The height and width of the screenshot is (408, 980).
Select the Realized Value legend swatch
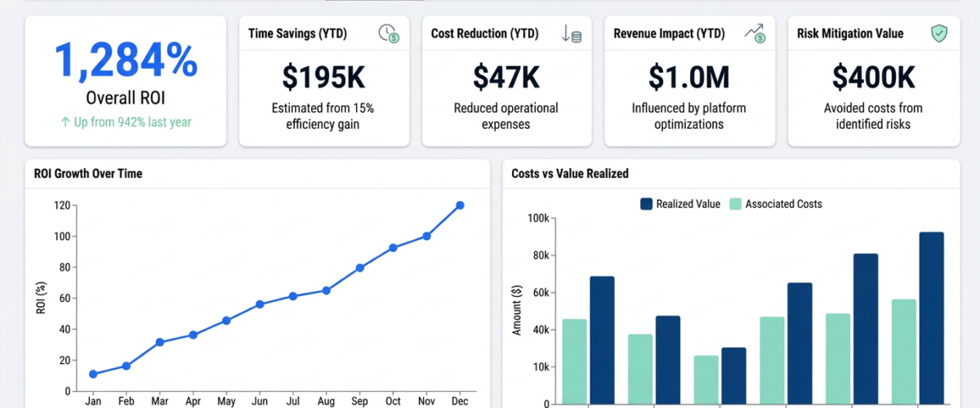[646, 204]
